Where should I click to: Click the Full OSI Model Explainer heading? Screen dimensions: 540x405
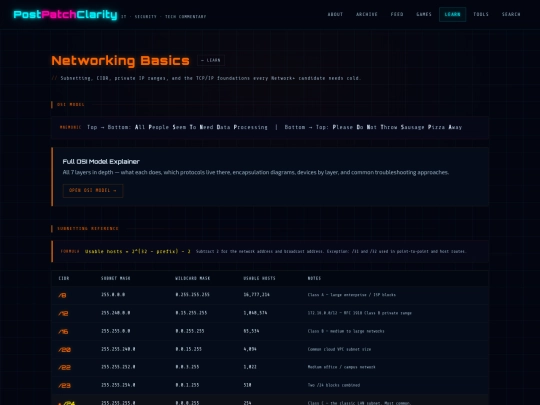pos(101,162)
